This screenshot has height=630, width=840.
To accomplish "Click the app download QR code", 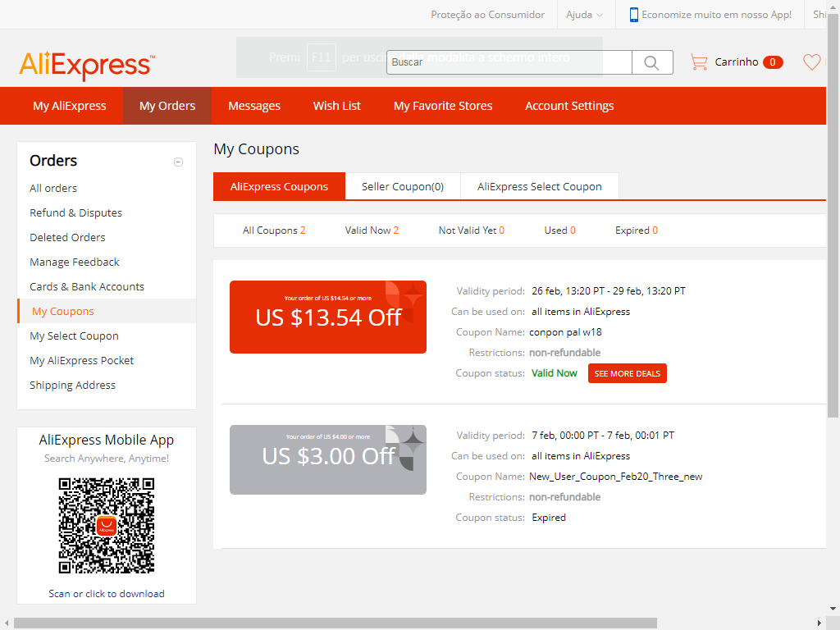I will coord(107,526).
